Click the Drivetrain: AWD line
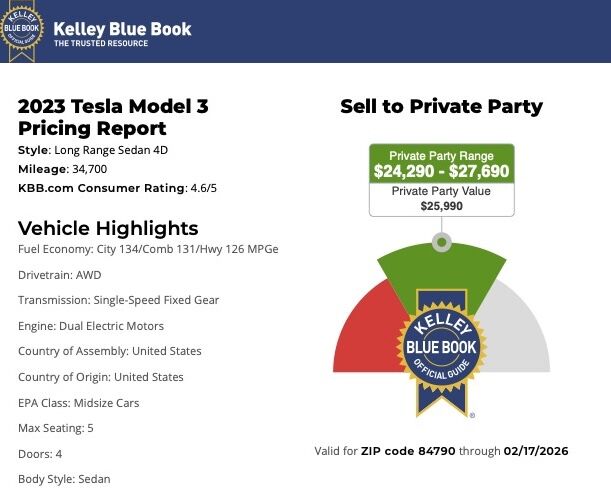The height and width of the screenshot is (497, 611). click(x=59, y=274)
